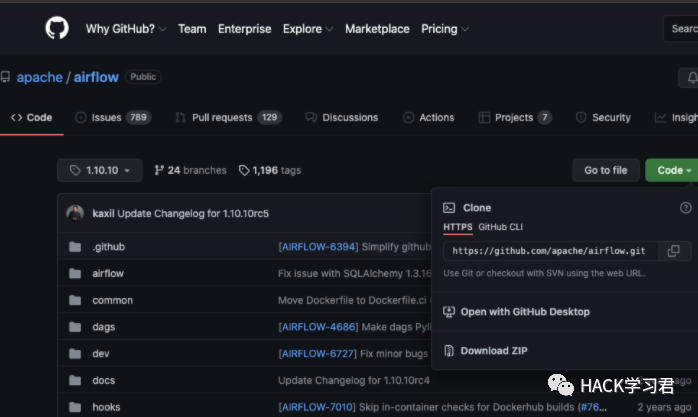Expand the Pricing dropdown menu

(445, 29)
